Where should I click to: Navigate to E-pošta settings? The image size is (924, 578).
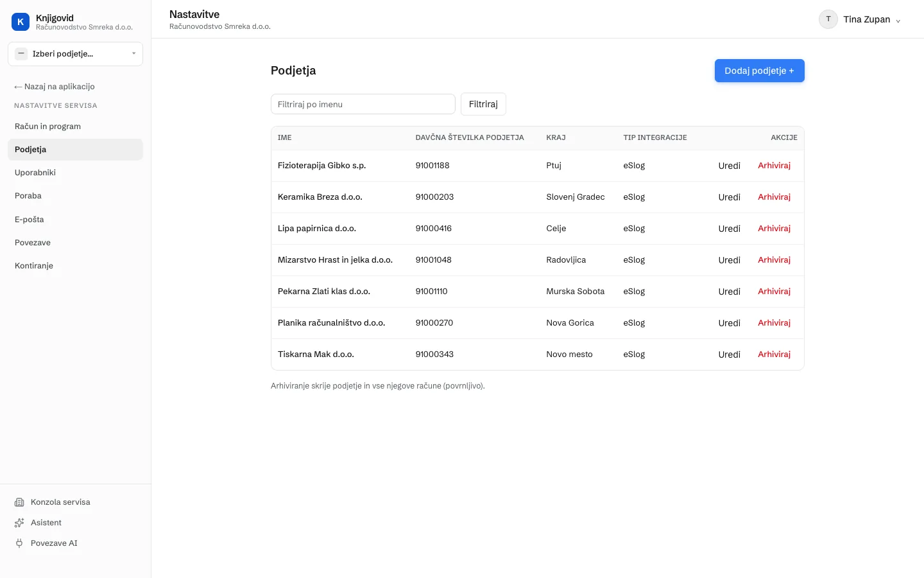(75, 220)
